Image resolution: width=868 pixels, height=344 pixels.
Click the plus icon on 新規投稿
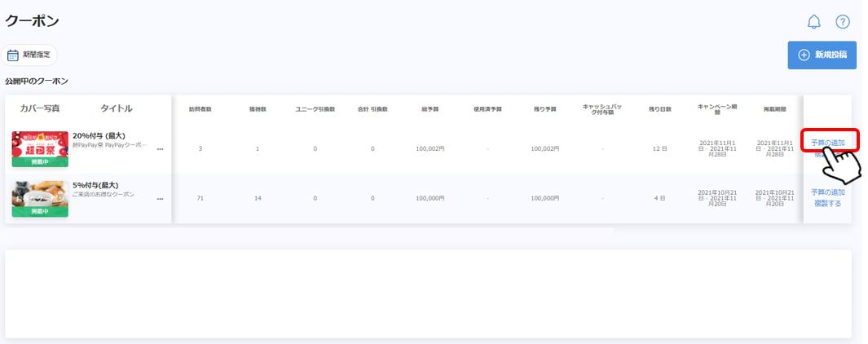(x=804, y=55)
